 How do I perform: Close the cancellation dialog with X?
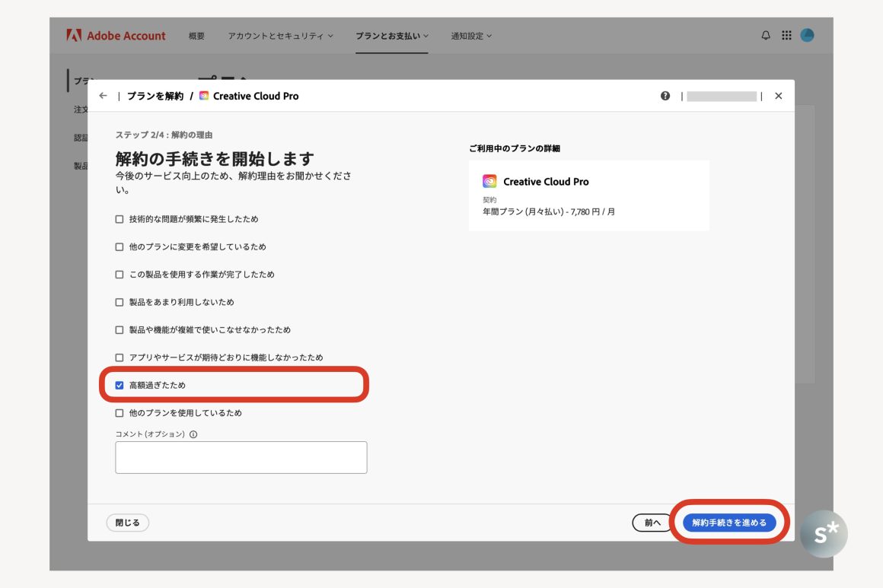[778, 96]
